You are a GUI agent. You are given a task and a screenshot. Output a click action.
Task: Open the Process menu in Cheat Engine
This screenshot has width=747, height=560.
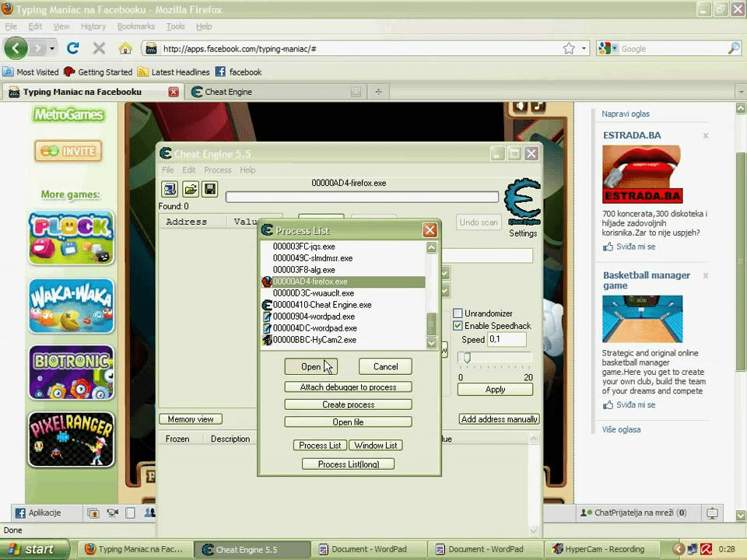point(217,170)
